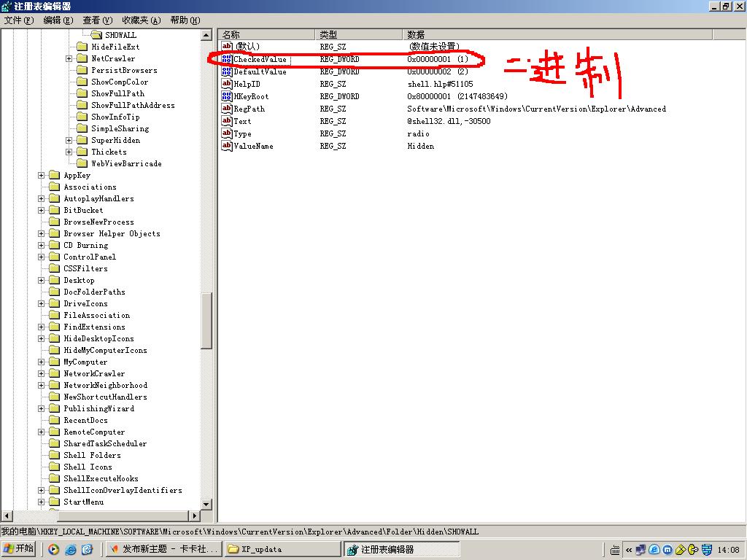747x560 pixels.
Task: Expand the BitBucket key
Action: click(x=42, y=211)
